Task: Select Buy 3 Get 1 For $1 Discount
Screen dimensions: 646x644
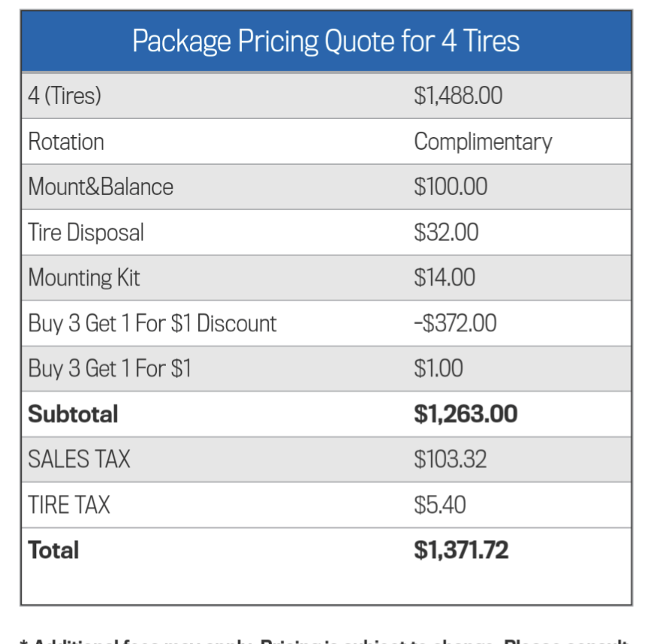Action: pos(152,323)
